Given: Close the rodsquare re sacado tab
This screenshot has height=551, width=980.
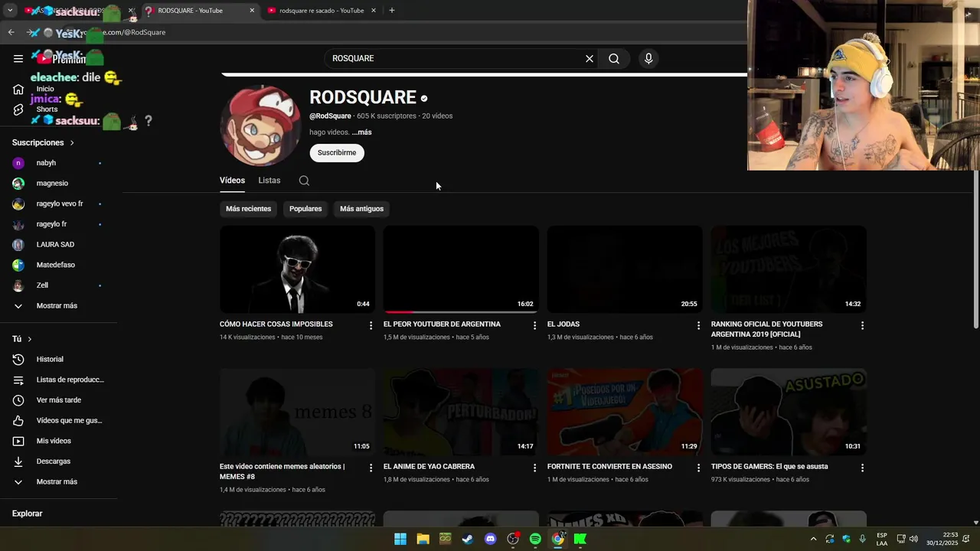Looking at the screenshot, I should tap(374, 11).
